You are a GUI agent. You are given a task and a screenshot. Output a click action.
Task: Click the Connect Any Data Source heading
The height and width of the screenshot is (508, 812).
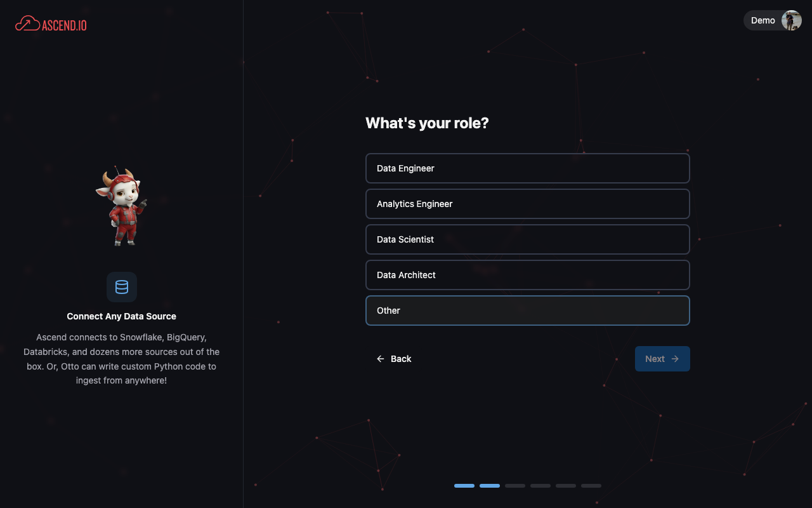coord(121,316)
